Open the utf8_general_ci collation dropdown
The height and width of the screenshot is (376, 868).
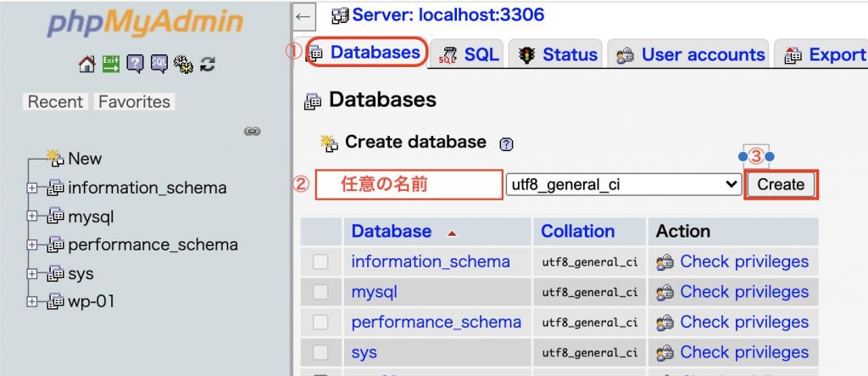click(x=623, y=185)
